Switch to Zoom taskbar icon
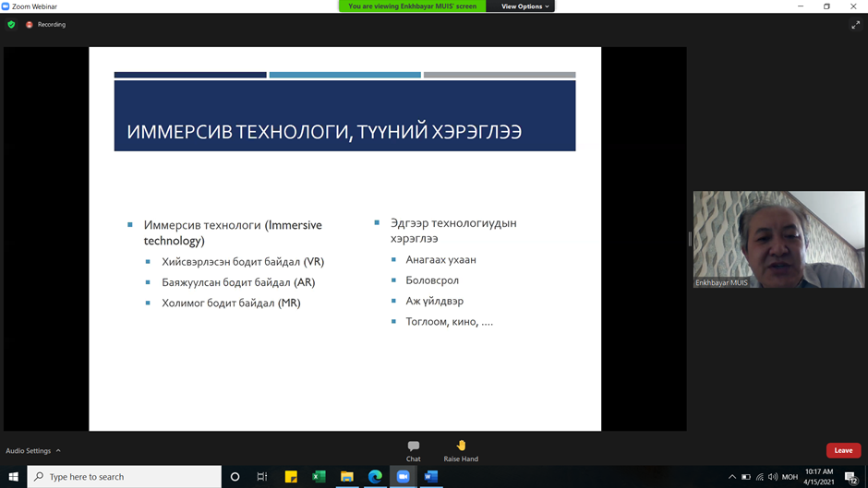 [403, 476]
